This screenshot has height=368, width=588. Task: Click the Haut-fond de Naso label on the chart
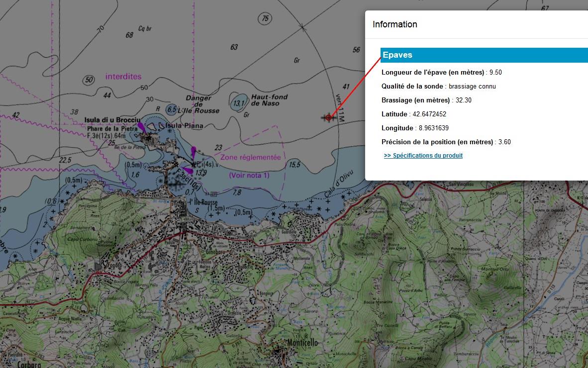click(269, 100)
